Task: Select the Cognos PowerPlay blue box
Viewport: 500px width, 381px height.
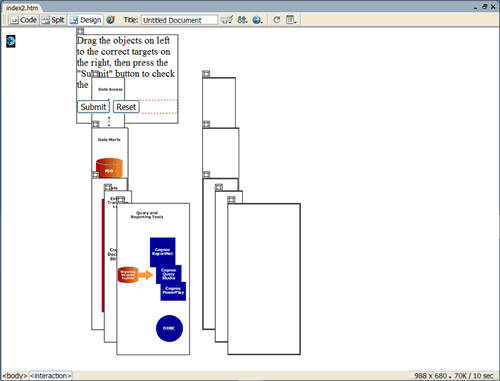Action: (x=173, y=291)
